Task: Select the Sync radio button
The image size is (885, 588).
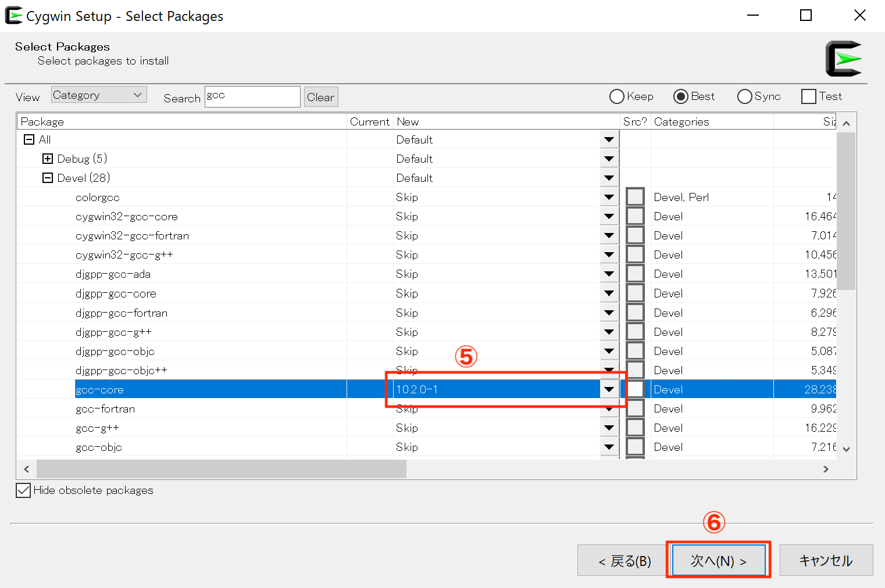Action: point(744,96)
